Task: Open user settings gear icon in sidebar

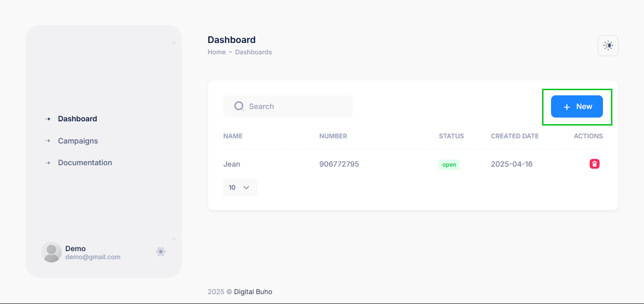Action: (161, 252)
